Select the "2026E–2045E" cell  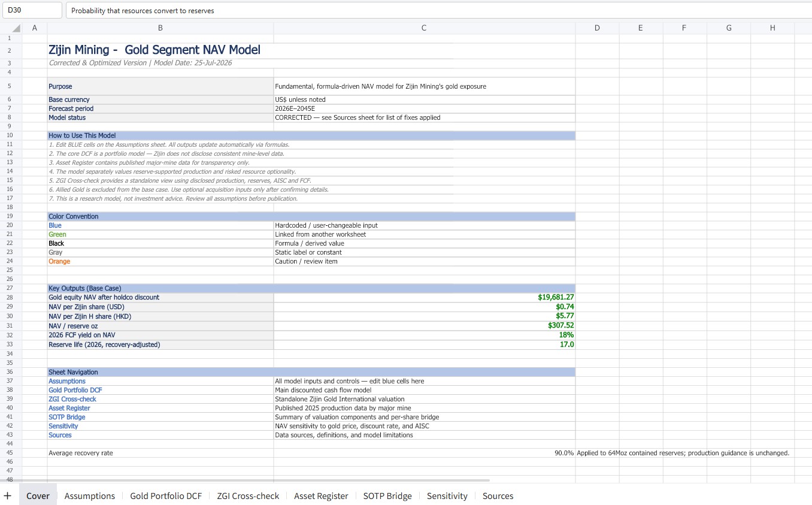point(424,108)
